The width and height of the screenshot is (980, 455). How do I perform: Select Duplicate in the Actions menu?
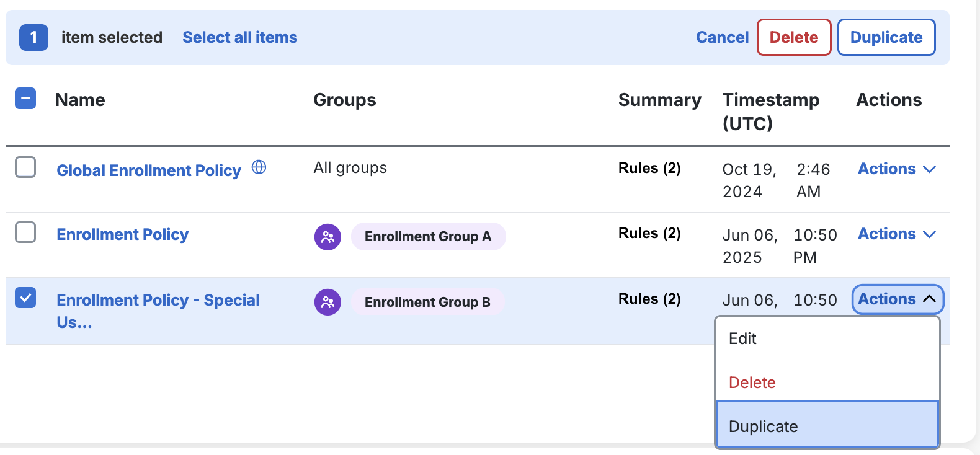763,426
